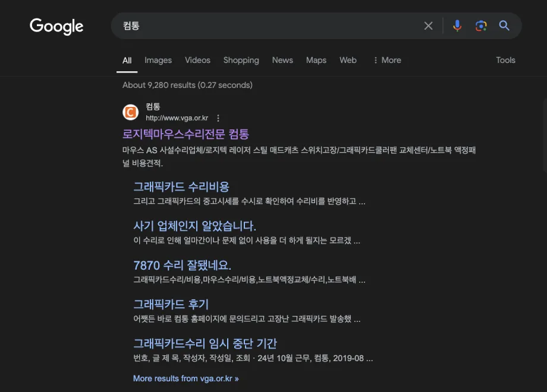Viewport: 547px width, 392px height.
Task: Open 그래픽카드수리 임시 중단 기간 link
Action: [205, 343]
